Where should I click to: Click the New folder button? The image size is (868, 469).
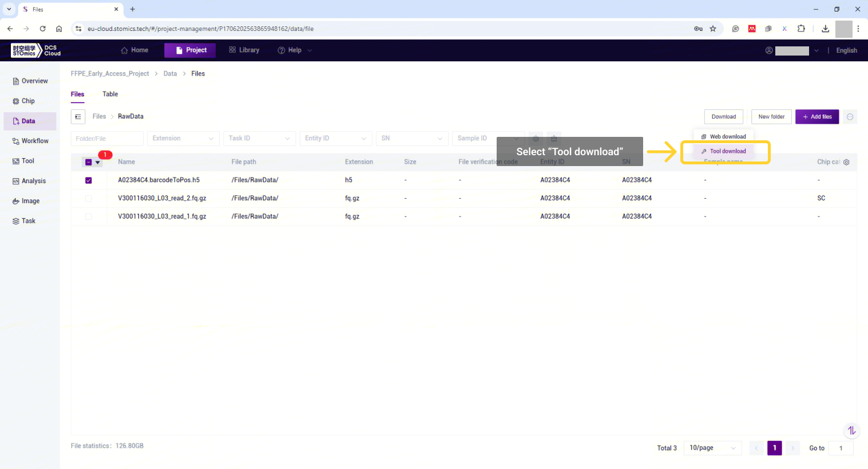[771, 117]
